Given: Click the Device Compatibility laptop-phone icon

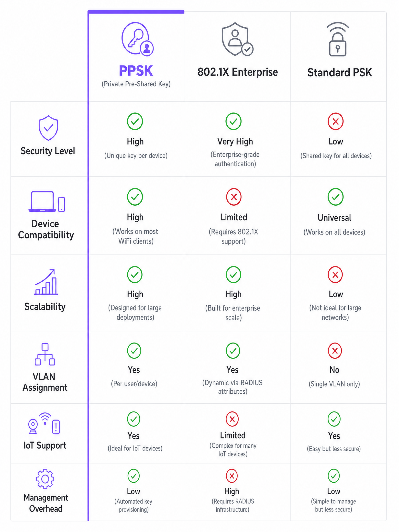Looking at the screenshot, I should (x=47, y=202).
